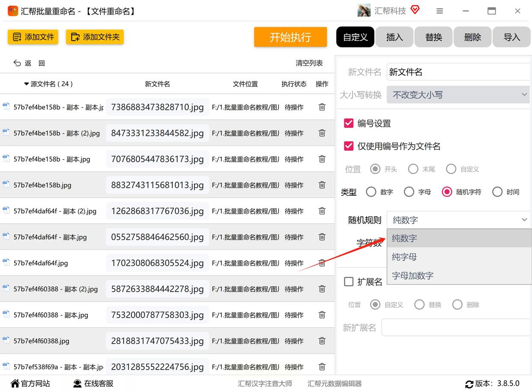Screen dimensions: 532x392
Task: Choose 字母加数字 from the dropdown list
Action: 412,276
